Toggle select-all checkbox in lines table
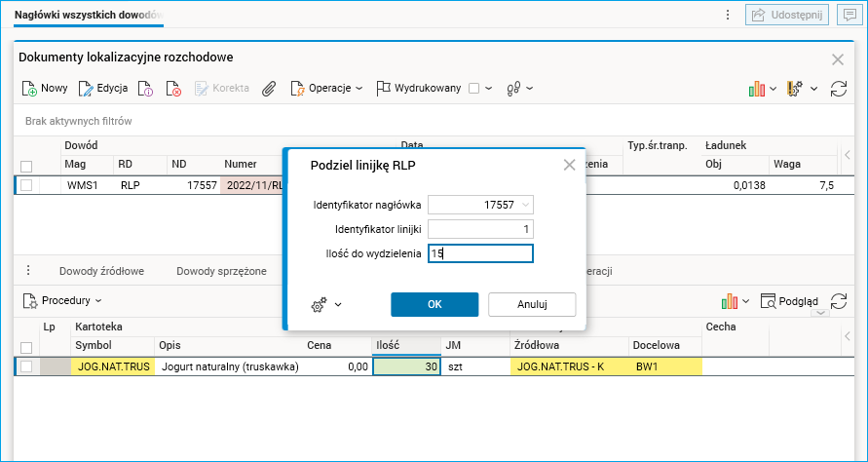The image size is (868, 462). pyautogui.click(x=26, y=348)
